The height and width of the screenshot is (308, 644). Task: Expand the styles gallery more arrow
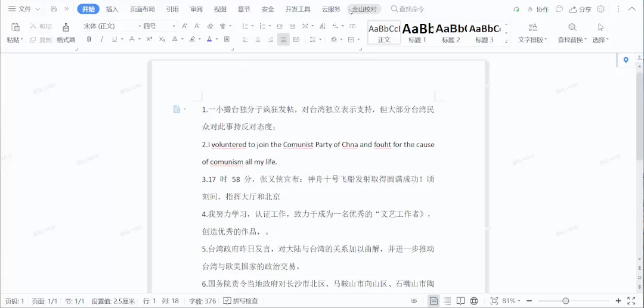(x=506, y=42)
